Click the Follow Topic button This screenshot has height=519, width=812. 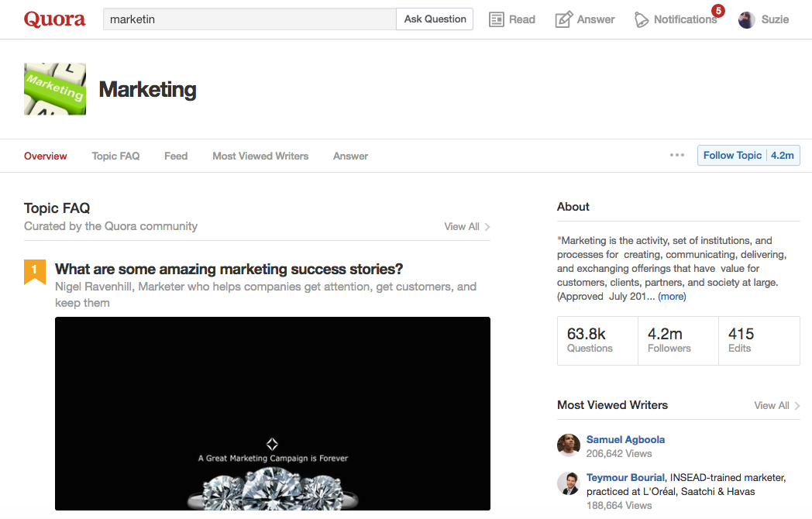coord(732,156)
